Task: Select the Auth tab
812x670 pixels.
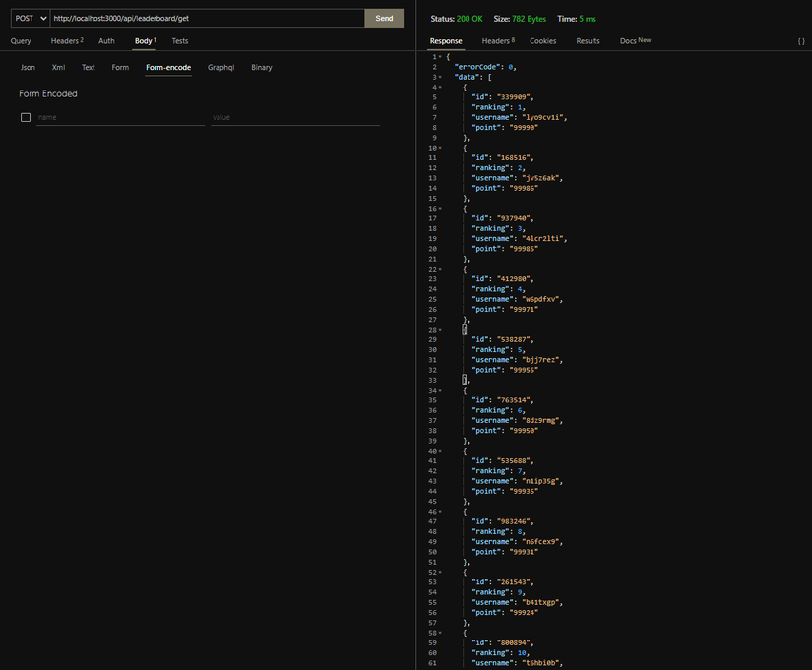Action: [x=106, y=41]
